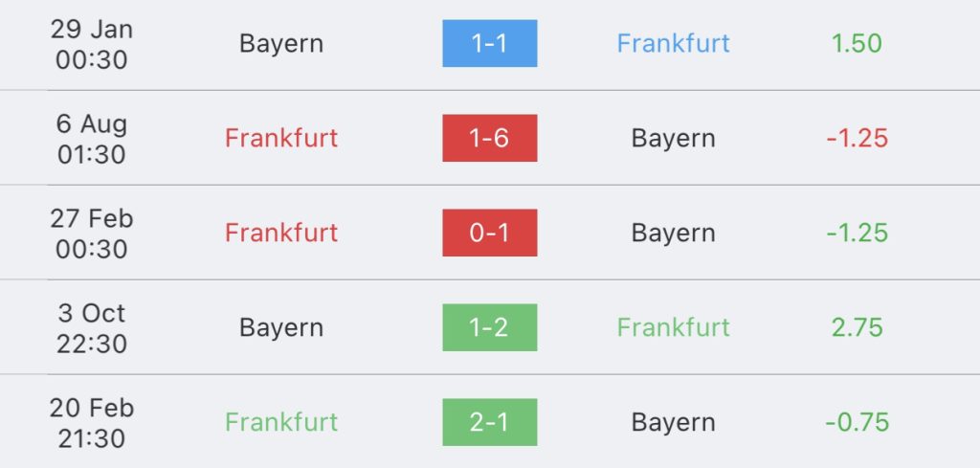Select Bayern away team in 6 Aug row
Viewport: 980px width, 468px height.
pos(673,140)
